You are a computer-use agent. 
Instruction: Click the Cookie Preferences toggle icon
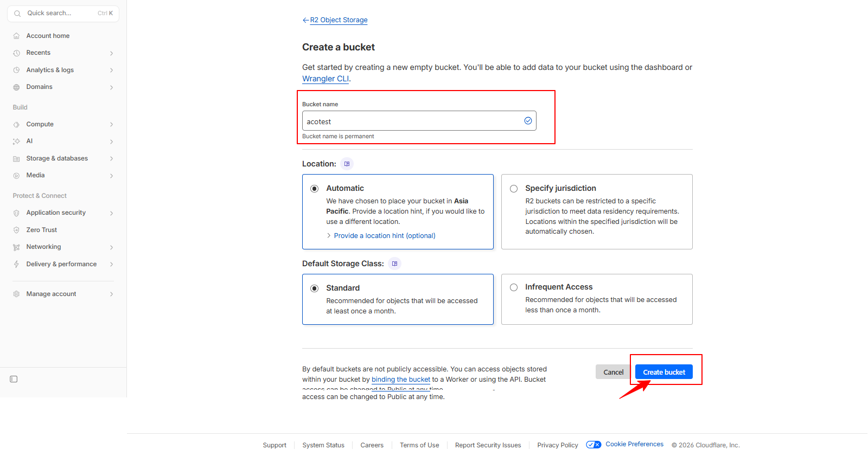point(593,445)
